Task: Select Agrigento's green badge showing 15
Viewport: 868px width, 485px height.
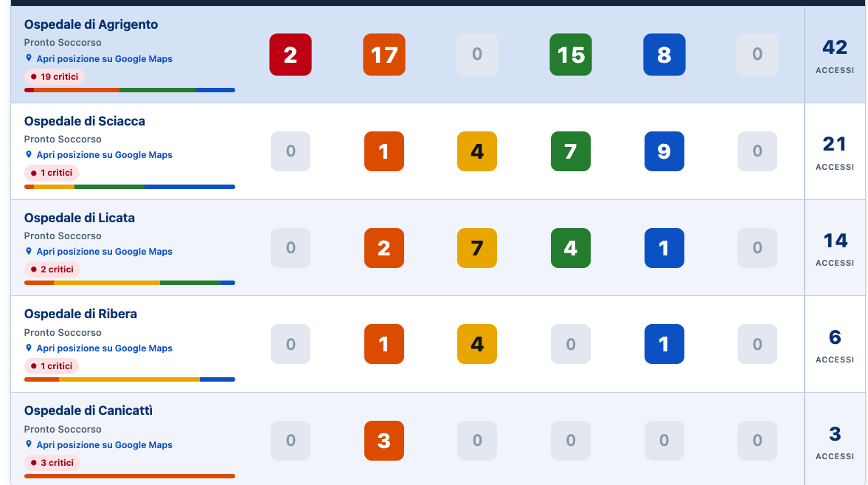Action: coord(571,55)
